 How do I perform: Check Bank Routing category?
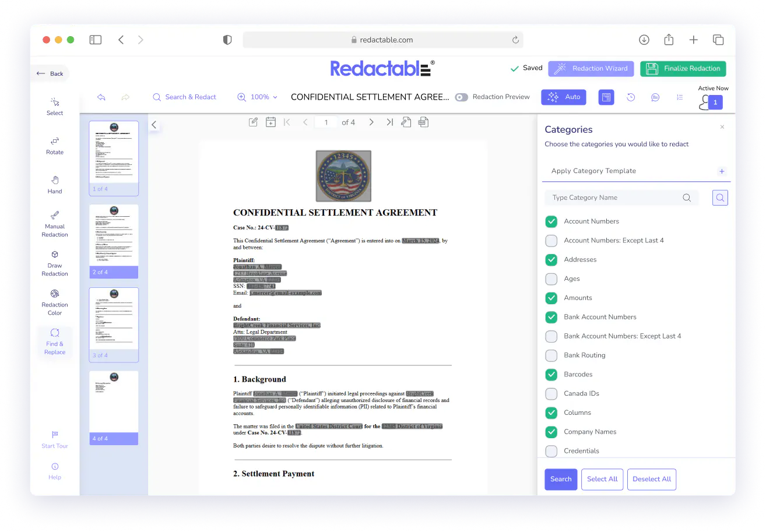point(551,355)
